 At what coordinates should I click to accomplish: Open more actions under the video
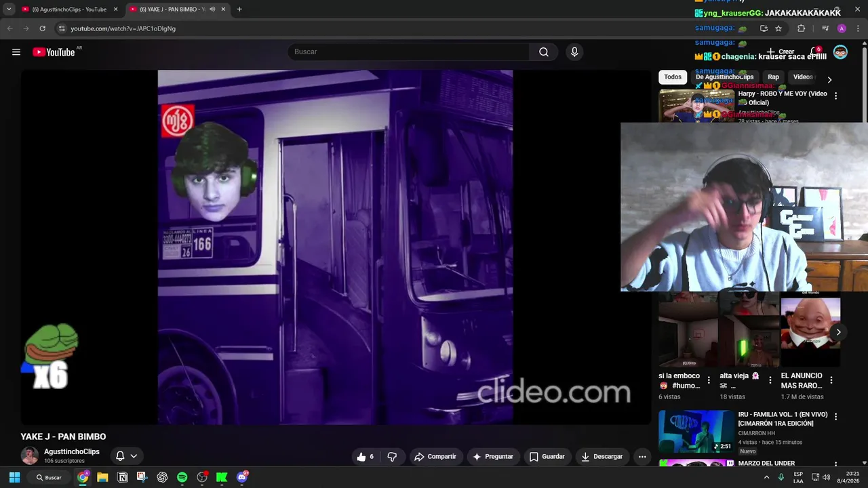[642, 457]
